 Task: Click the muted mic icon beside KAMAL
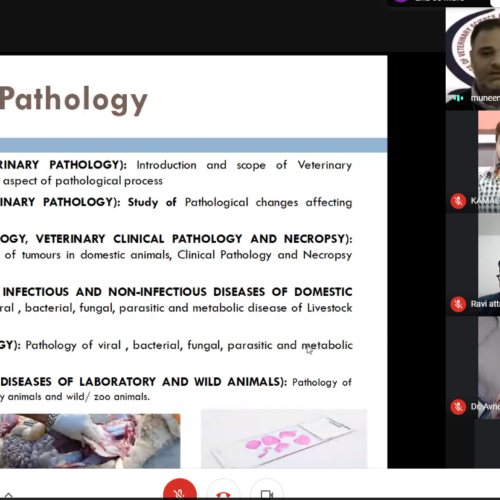pyautogui.click(x=458, y=201)
